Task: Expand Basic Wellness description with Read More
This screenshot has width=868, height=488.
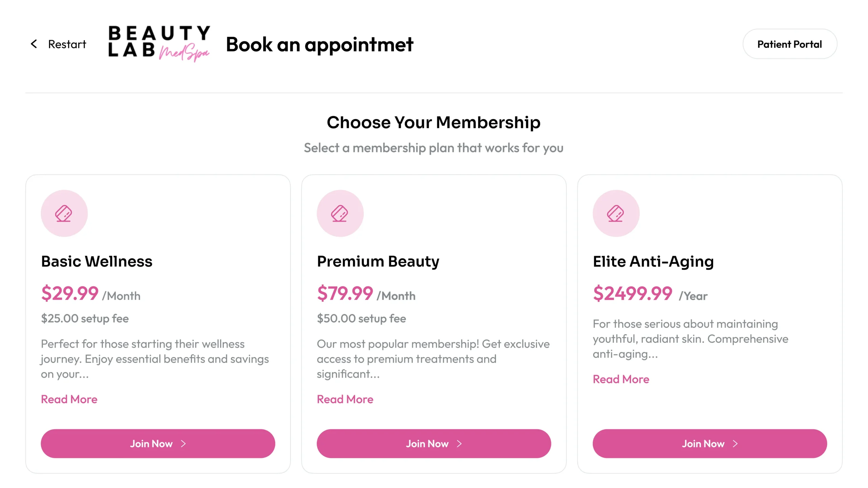Action: (69, 399)
